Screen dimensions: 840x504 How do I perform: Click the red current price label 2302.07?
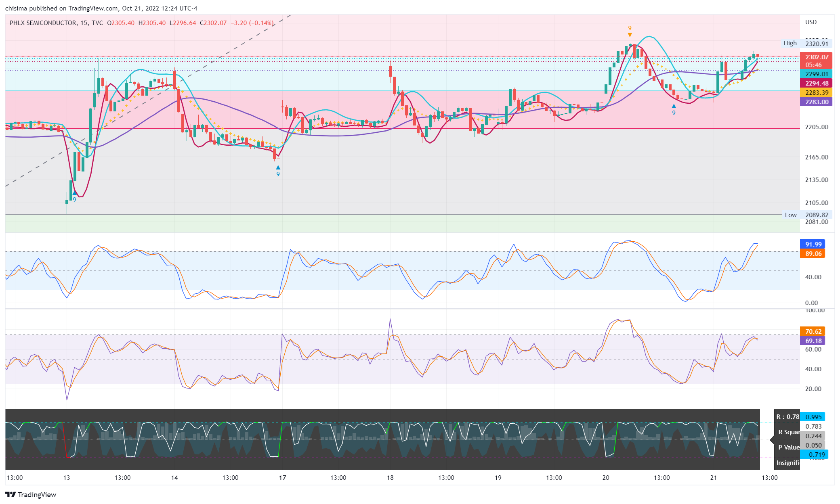(816, 57)
